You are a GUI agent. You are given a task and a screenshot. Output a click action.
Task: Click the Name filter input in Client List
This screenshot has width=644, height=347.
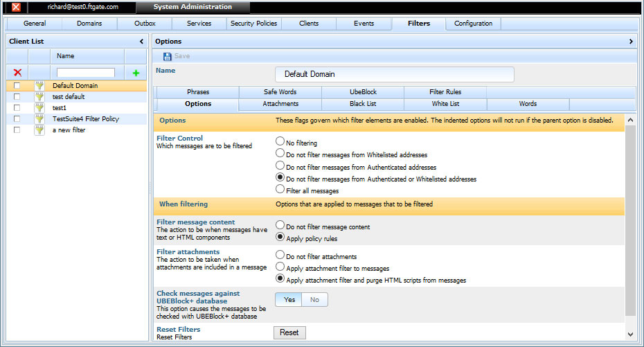(85, 73)
